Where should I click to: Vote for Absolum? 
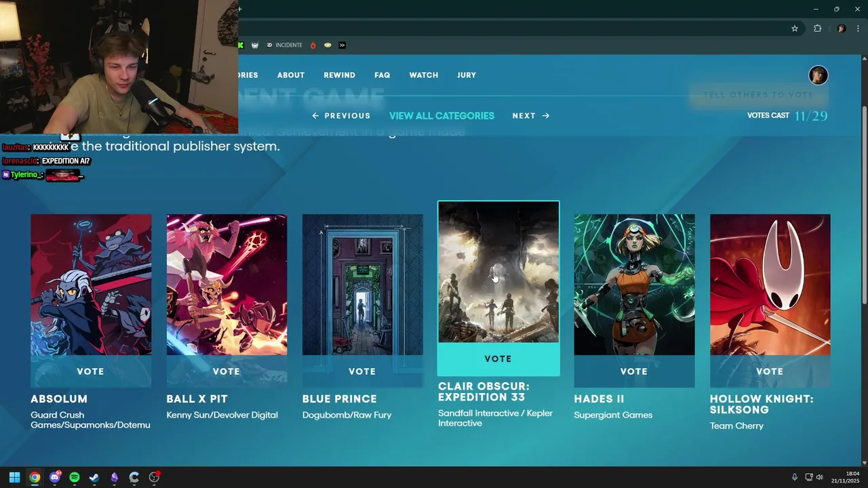(x=91, y=371)
